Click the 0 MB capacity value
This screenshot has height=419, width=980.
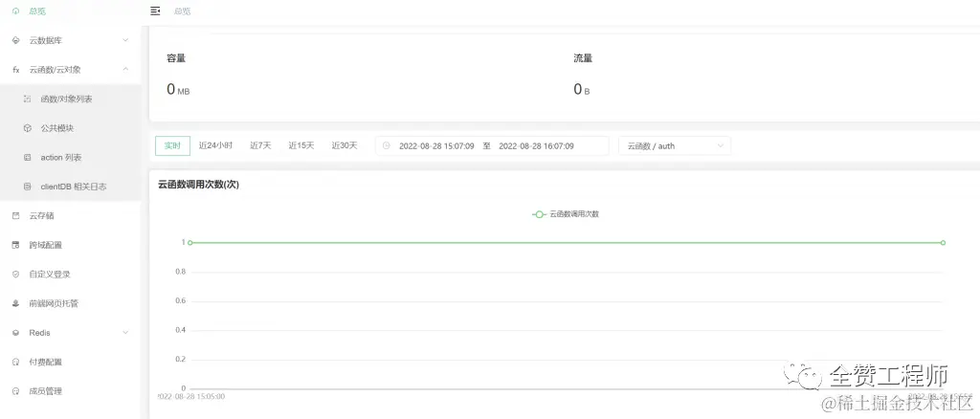point(178,89)
